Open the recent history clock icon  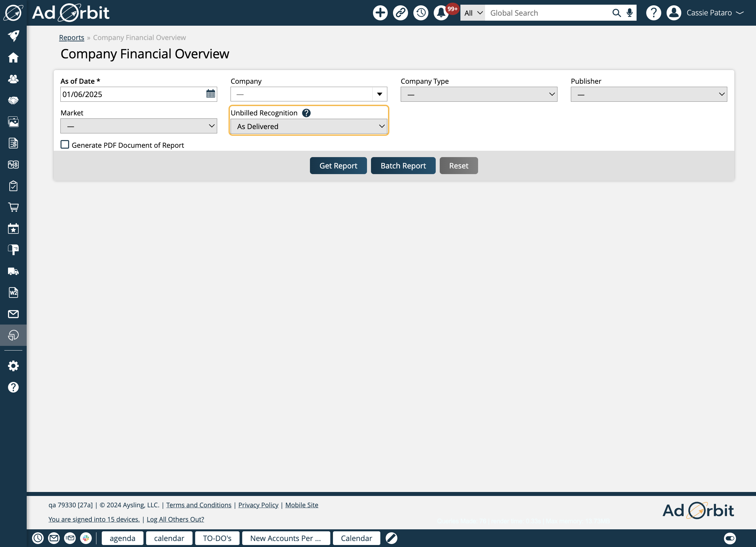click(421, 13)
